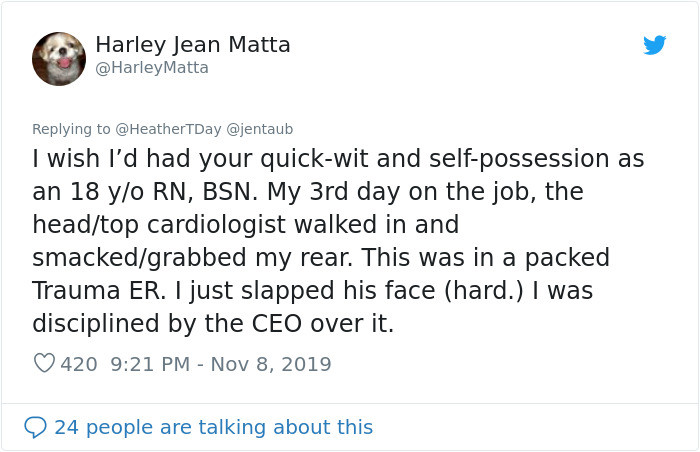Like the tweet with the heart icon
This screenshot has height=452, width=700.
[x=44, y=365]
